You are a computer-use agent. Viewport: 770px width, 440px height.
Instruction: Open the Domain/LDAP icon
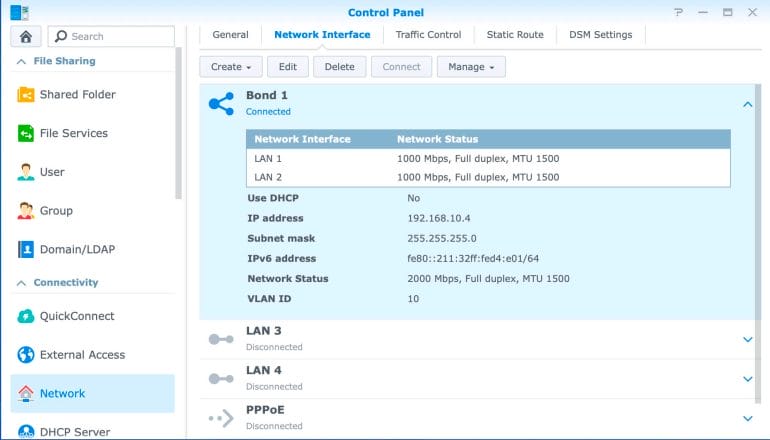point(26,249)
